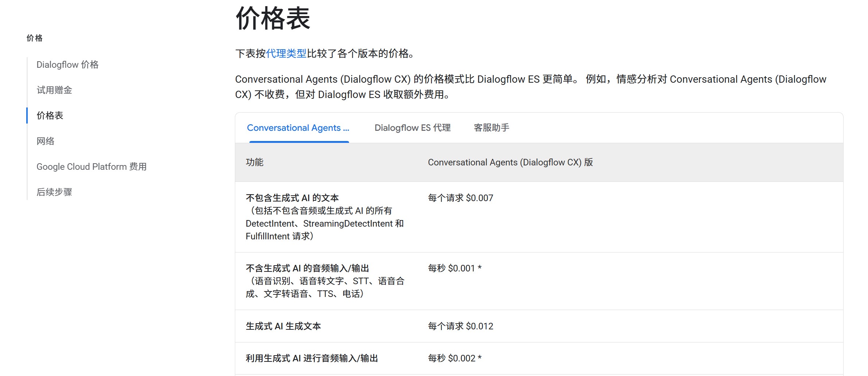Switch to the Dialogflow ES 代理 tab

(x=412, y=128)
